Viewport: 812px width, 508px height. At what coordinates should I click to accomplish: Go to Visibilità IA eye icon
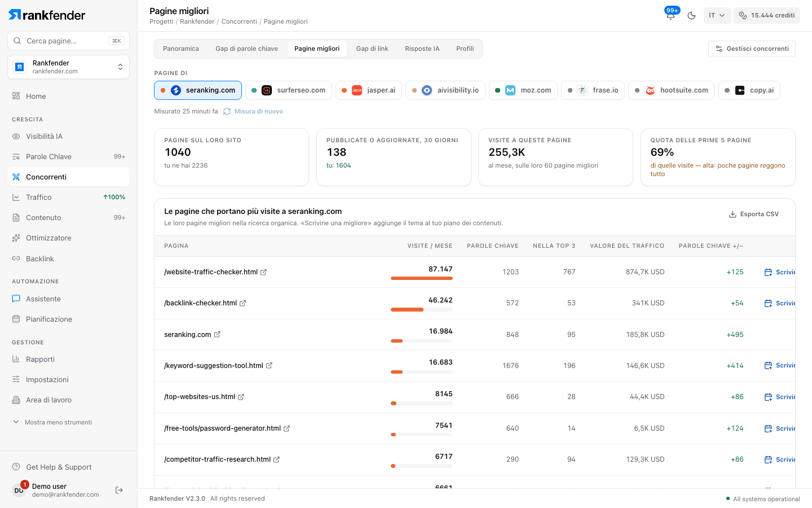point(16,137)
